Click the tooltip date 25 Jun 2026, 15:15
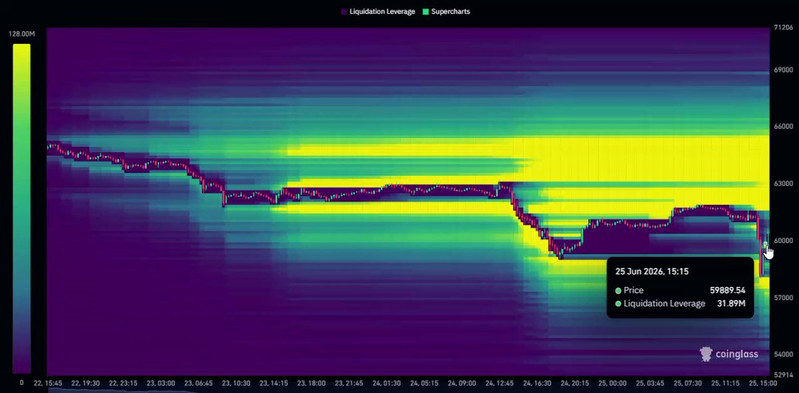The width and height of the screenshot is (799, 393). pyautogui.click(x=652, y=272)
